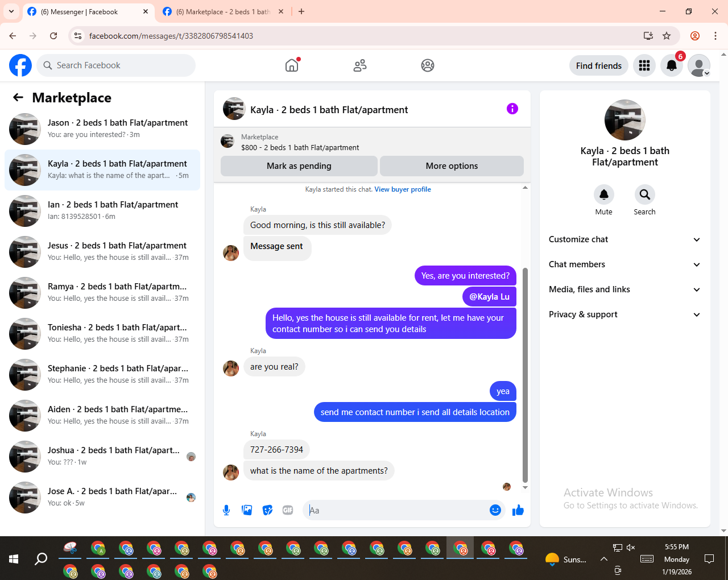Screen dimensions: 728x580
Task: Search in conversation magnifier icon
Action: (644, 194)
